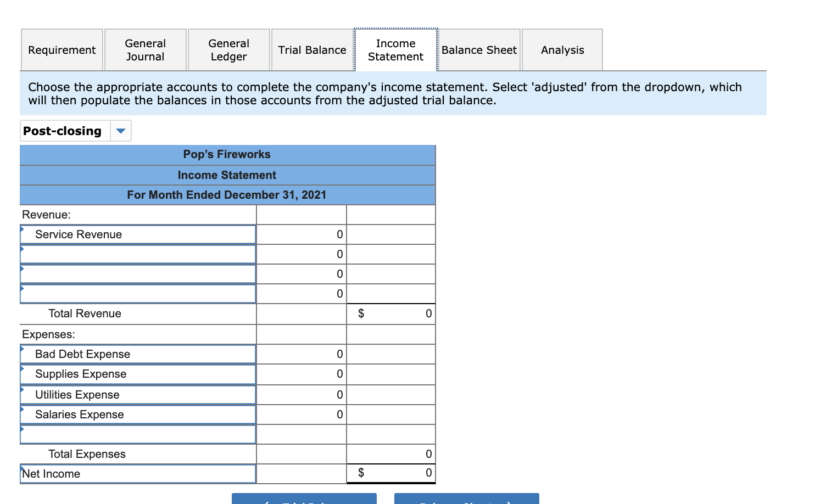Select the Trial Balance tab
This screenshot has height=504, width=815.
click(312, 49)
